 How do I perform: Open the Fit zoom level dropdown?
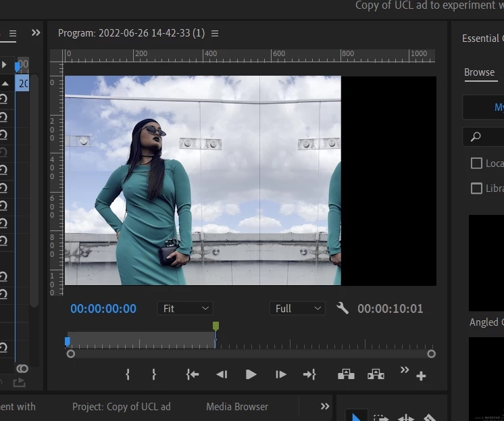[x=185, y=308]
